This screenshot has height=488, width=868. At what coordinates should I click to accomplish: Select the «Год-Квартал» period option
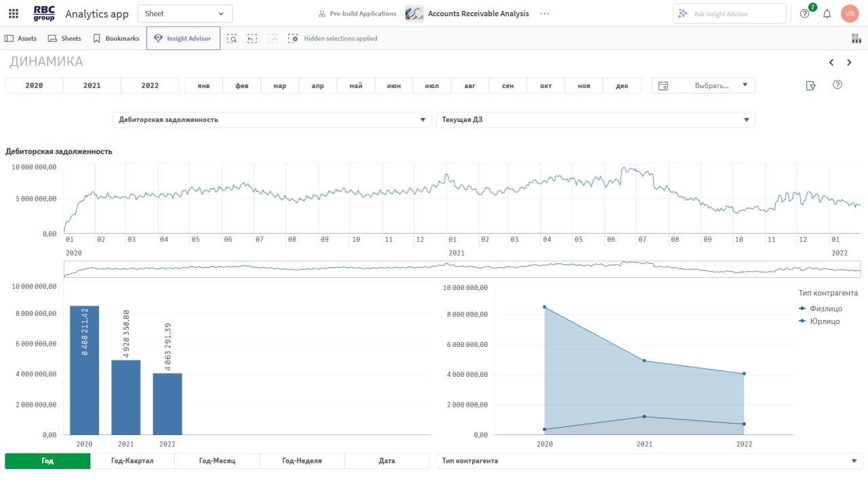[132, 461]
